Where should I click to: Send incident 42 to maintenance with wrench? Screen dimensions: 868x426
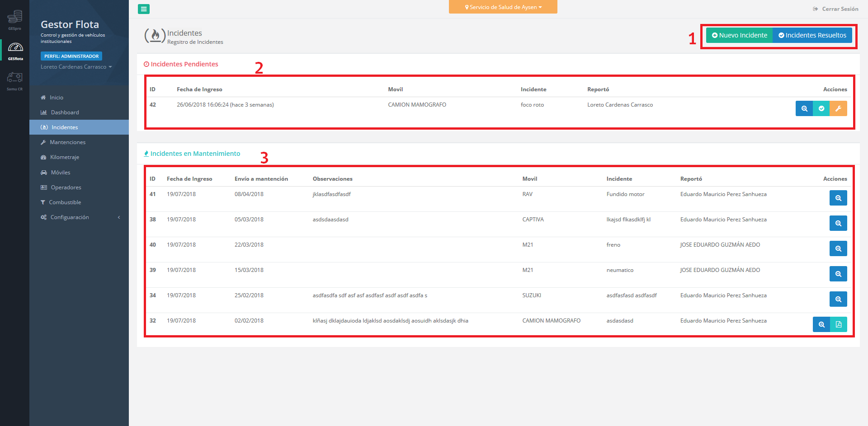point(838,108)
